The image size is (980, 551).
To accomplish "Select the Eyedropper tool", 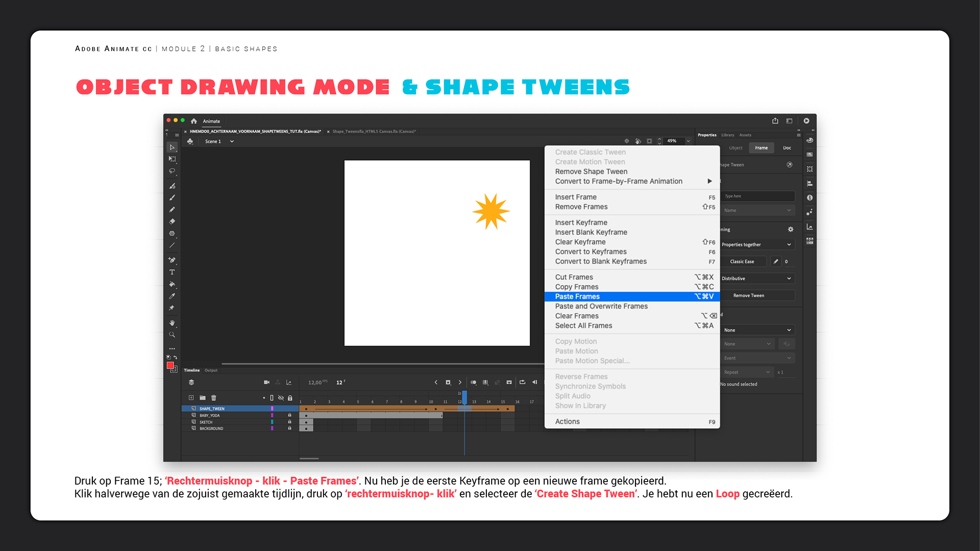I will 172,296.
